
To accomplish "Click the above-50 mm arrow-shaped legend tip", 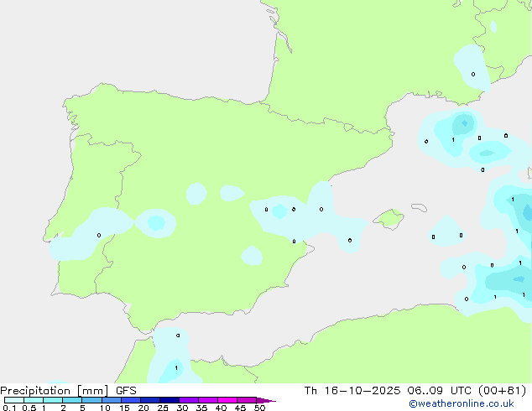I will point(266,400).
